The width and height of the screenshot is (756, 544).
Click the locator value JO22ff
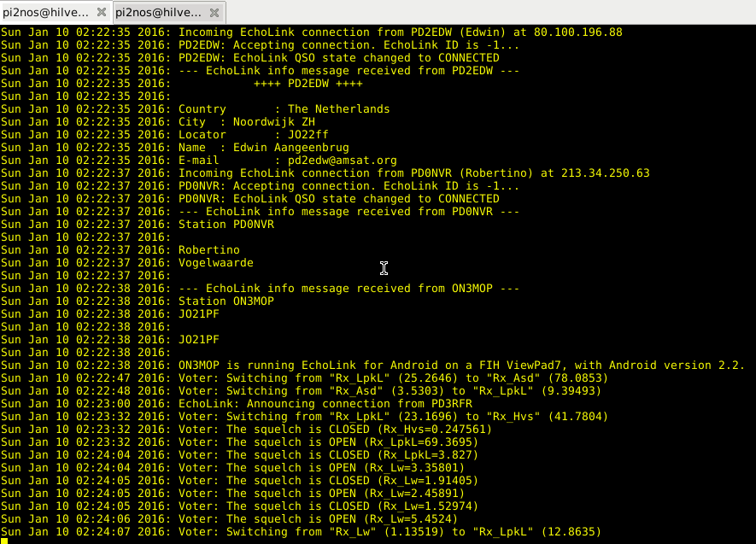click(308, 135)
